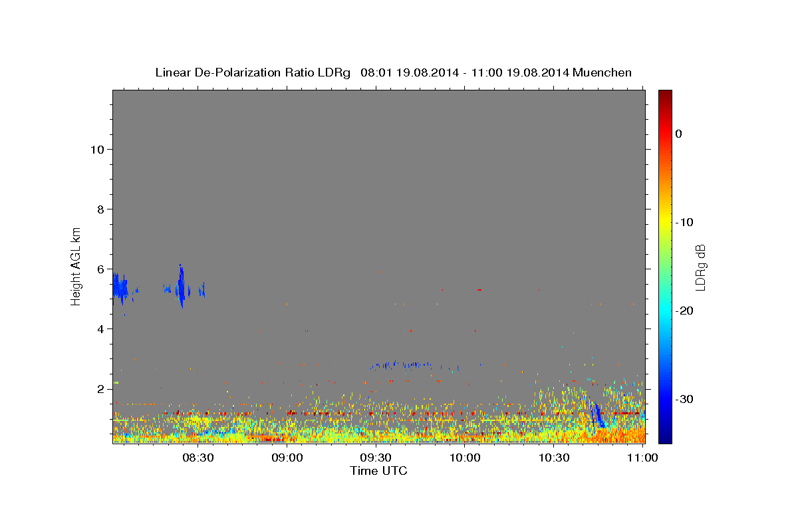Click the 10:00 time tick label
The image size is (798, 532).
pos(465,458)
